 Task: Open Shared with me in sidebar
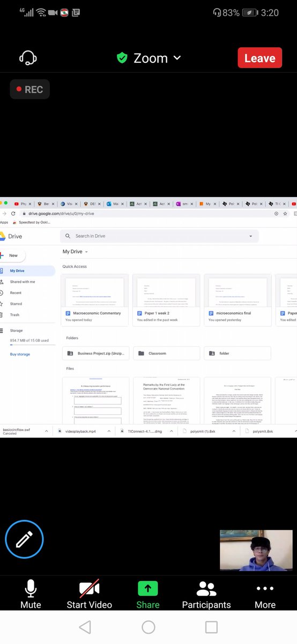pos(23,282)
